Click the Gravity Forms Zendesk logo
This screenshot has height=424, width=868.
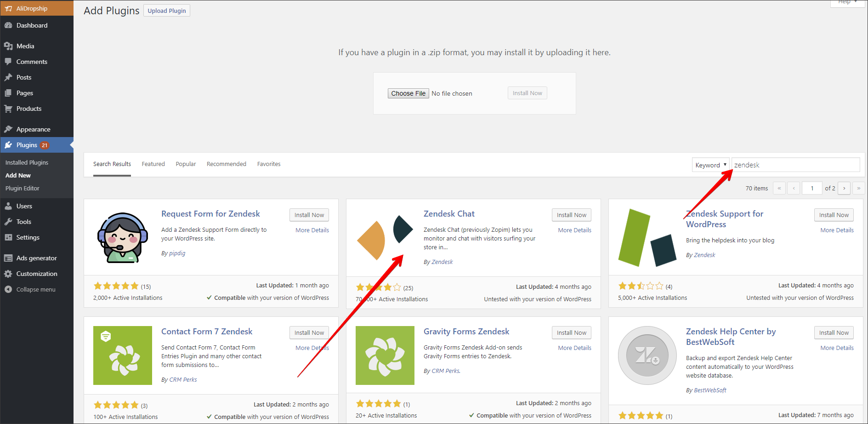tap(385, 355)
